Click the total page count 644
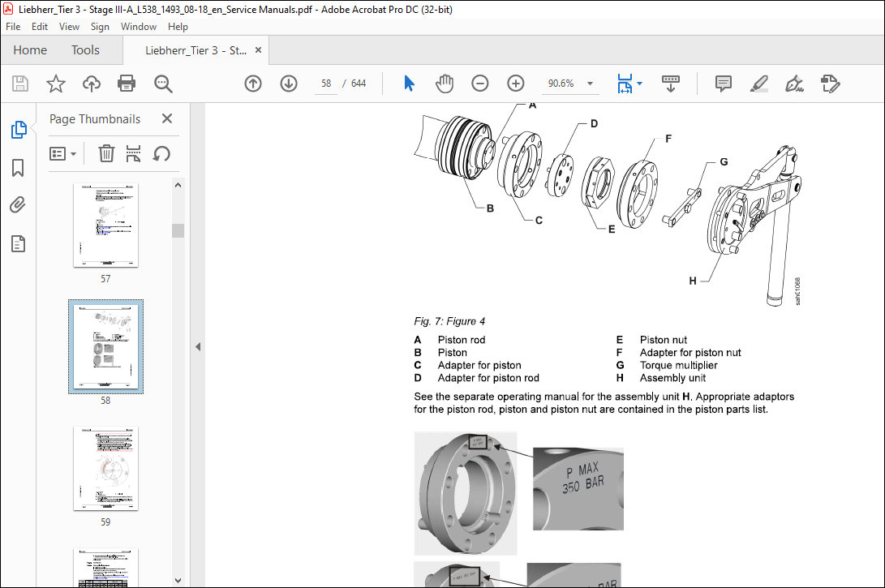This screenshot has width=885, height=588. pos(359,84)
